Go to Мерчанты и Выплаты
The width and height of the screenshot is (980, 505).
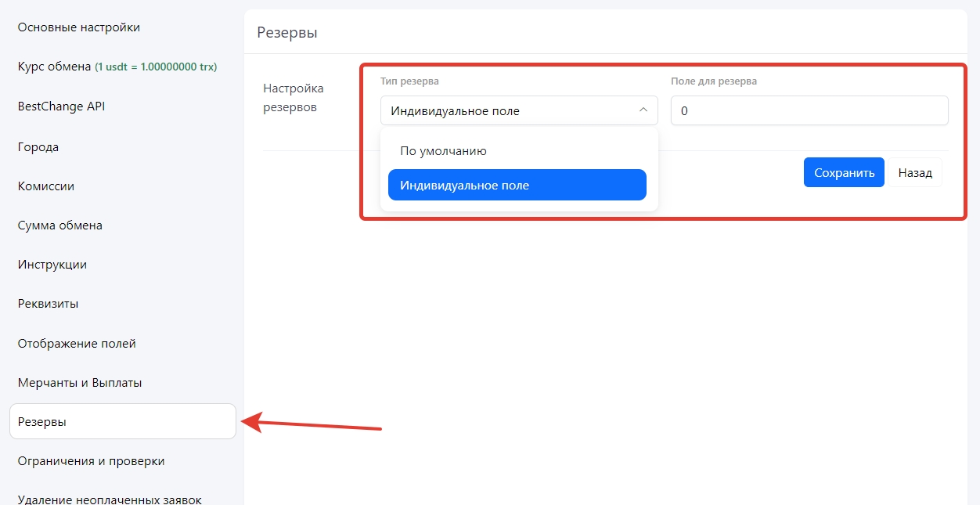click(80, 383)
